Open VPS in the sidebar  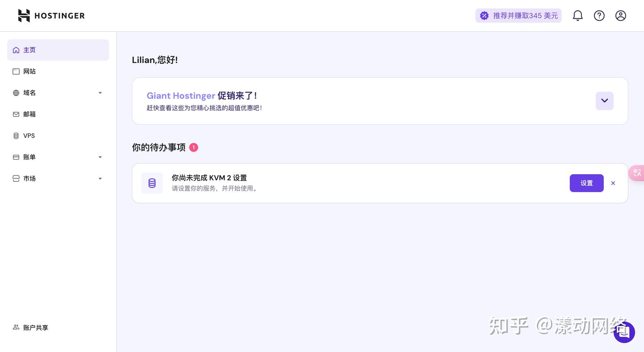coord(58,136)
